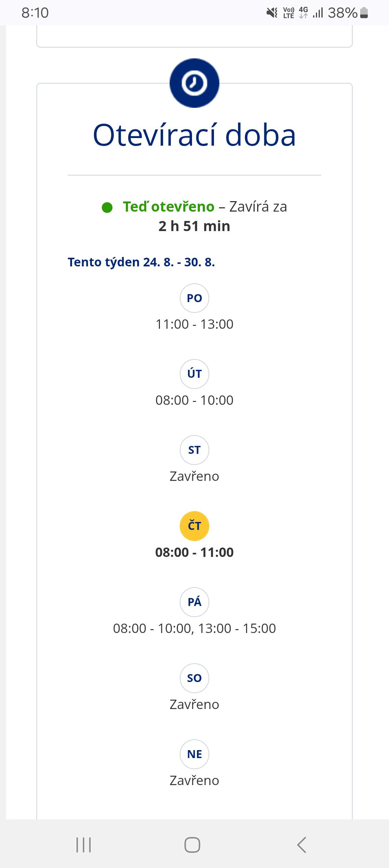Tap the blue clock icon above Otevírací doba
Image resolution: width=389 pixels, height=868 pixels.
pyautogui.click(x=194, y=83)
